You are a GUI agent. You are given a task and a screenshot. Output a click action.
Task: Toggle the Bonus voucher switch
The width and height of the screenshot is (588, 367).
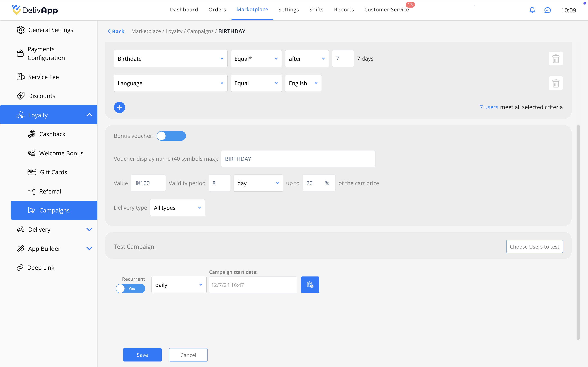click(171, 136)
